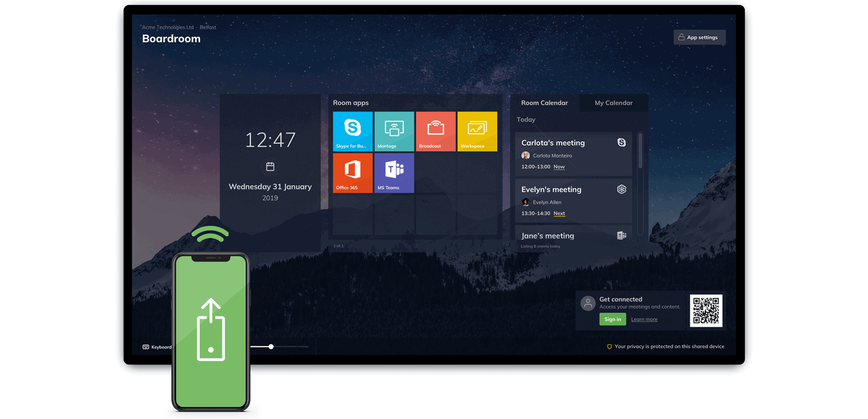This screenshot has height=419, width=868.
Task: Click the Skype icon on Carlota's meeting
Action: click(x=621, y=143)
